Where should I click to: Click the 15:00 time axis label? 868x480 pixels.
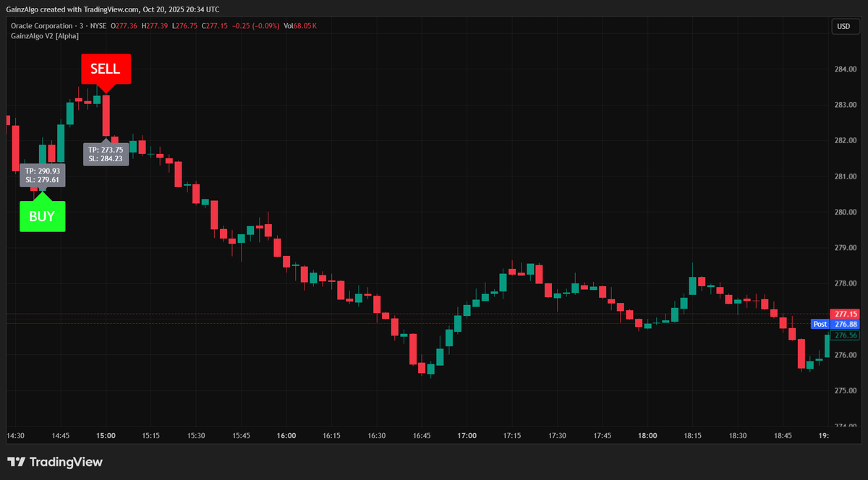106,436
